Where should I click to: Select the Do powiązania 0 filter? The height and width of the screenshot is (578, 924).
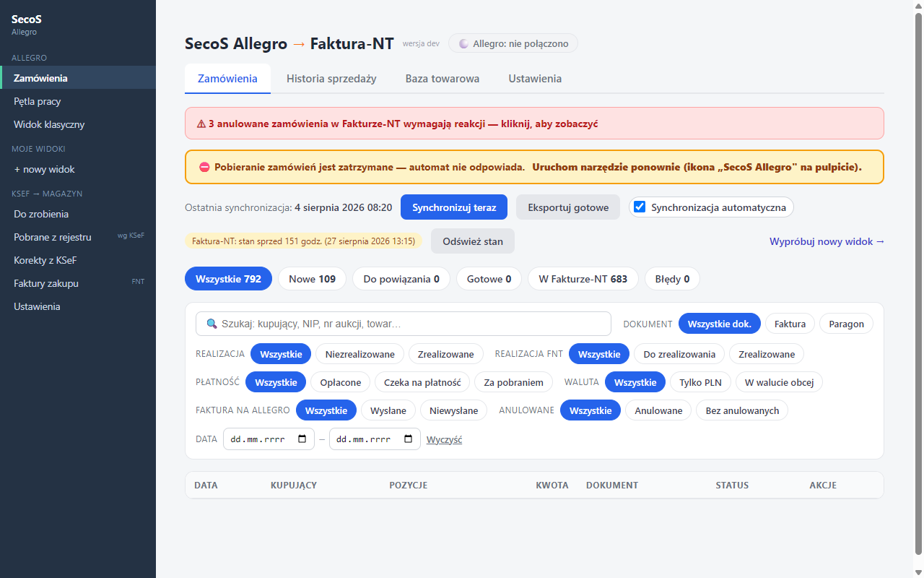tap(401, 279)
